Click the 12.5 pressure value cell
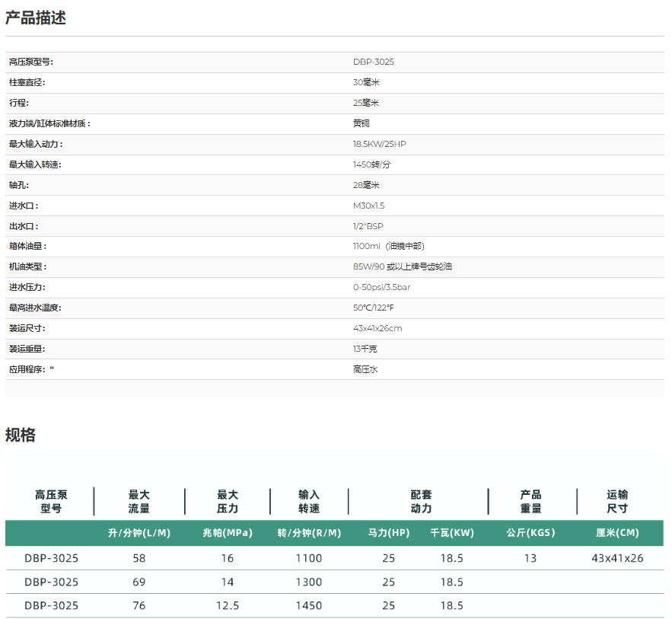This screenshot has height=619, width=672. coord(228,606)
